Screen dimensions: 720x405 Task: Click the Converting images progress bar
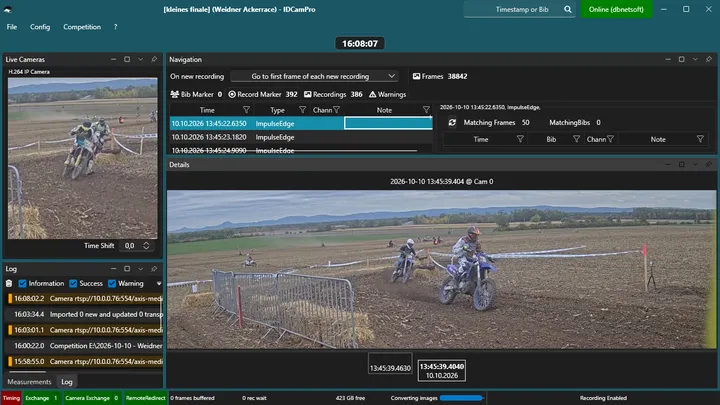pos(461,398)
